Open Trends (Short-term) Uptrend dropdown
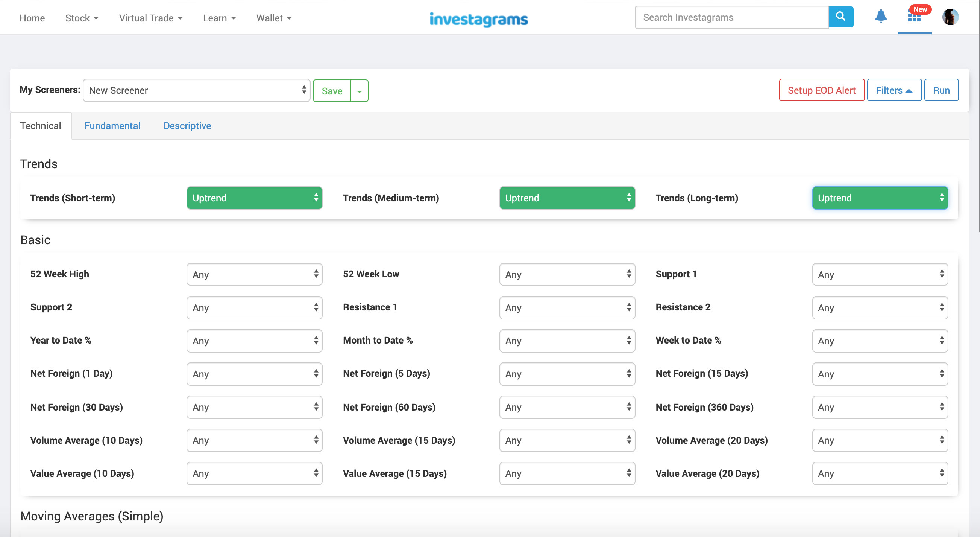Viewport: 980px width, 537px height. tap(255, 198)
